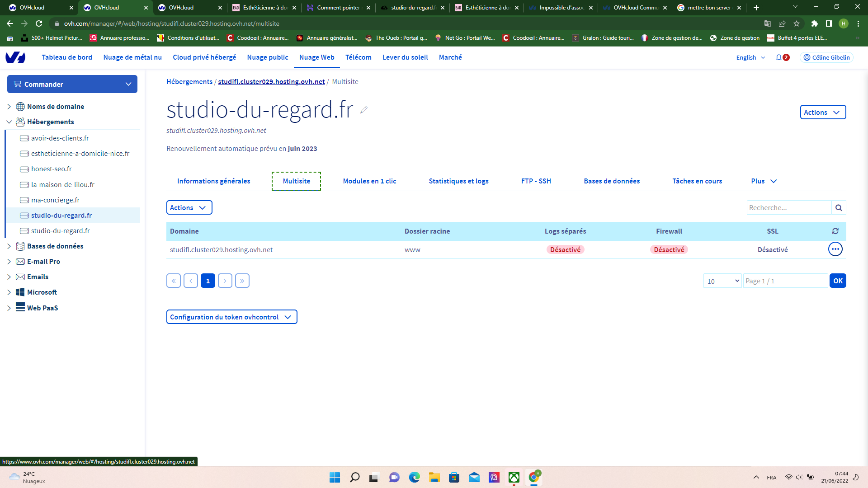Select honest-seo.fr in the hosting list
Image resolution: width=868 pixels, height=488 pixels.
pos(52,169)
